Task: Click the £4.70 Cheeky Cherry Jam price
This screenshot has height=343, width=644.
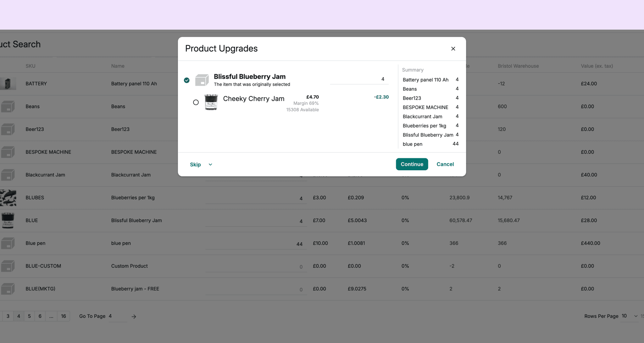Action: [x=313, y=97]
